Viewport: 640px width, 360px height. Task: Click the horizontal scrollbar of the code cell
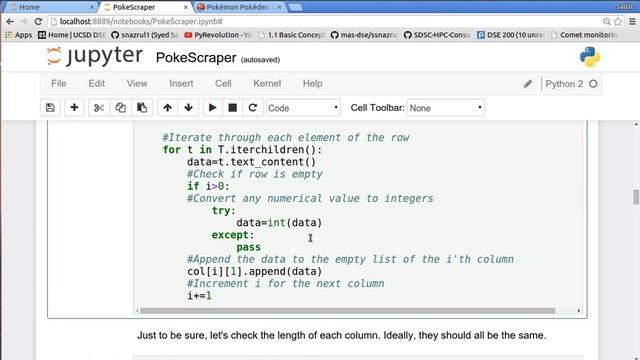(347, 311)
